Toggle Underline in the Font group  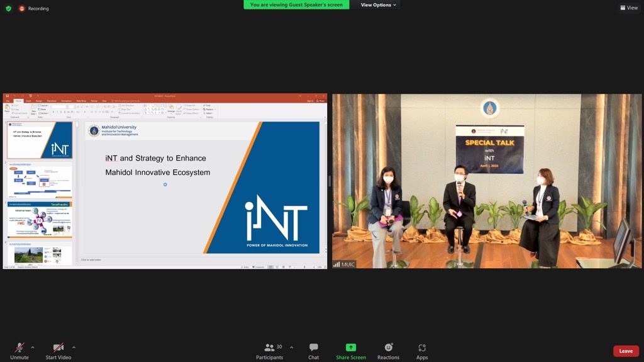[x=61, y=112]
